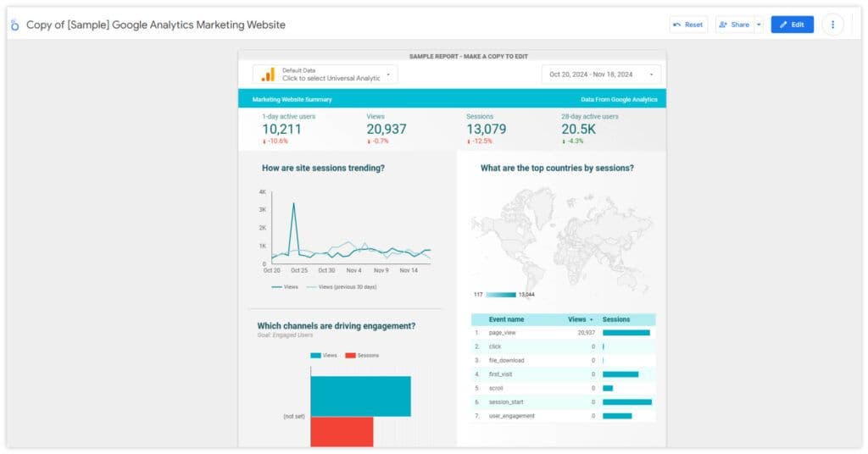Click 'How are site sessions trending?' title
Image resolution: width=868 pixels, height=454 pixels.
[323, 168]
